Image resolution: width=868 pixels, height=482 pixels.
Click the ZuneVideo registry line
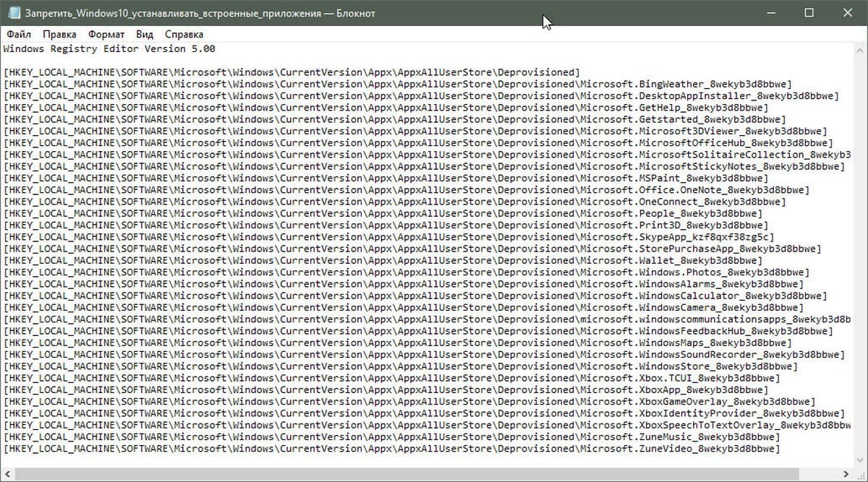tap(391, 448)
